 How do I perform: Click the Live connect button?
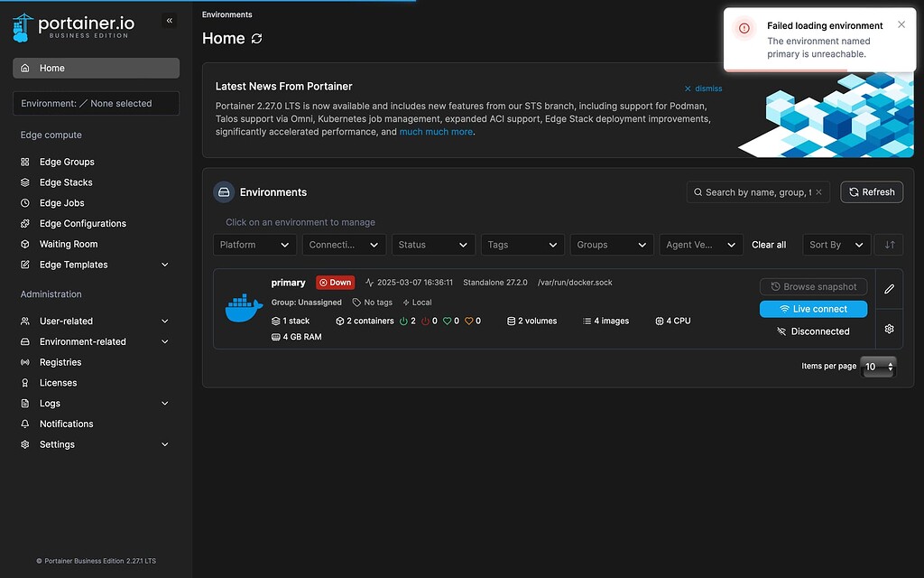tap(813, 309)
